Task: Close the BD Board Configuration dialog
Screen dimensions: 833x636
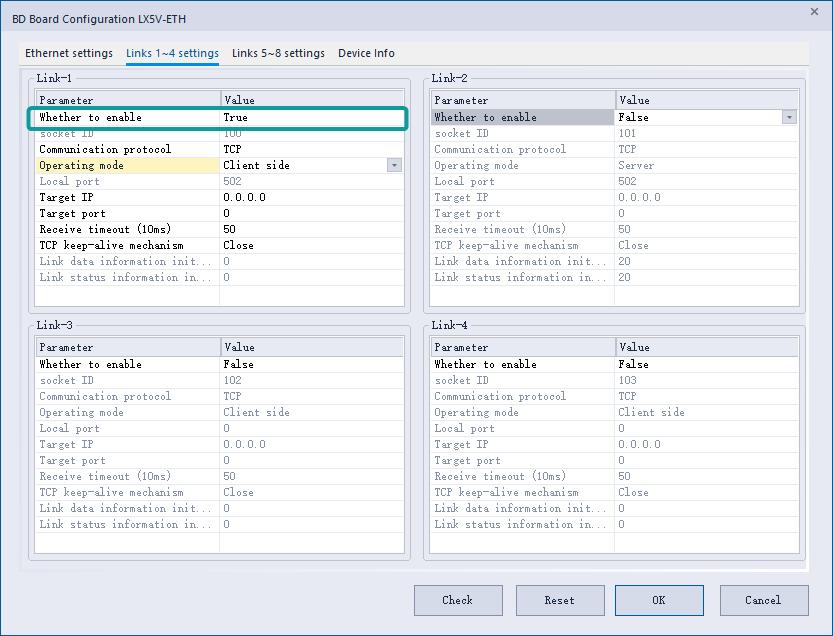Action: pos(814,12)
